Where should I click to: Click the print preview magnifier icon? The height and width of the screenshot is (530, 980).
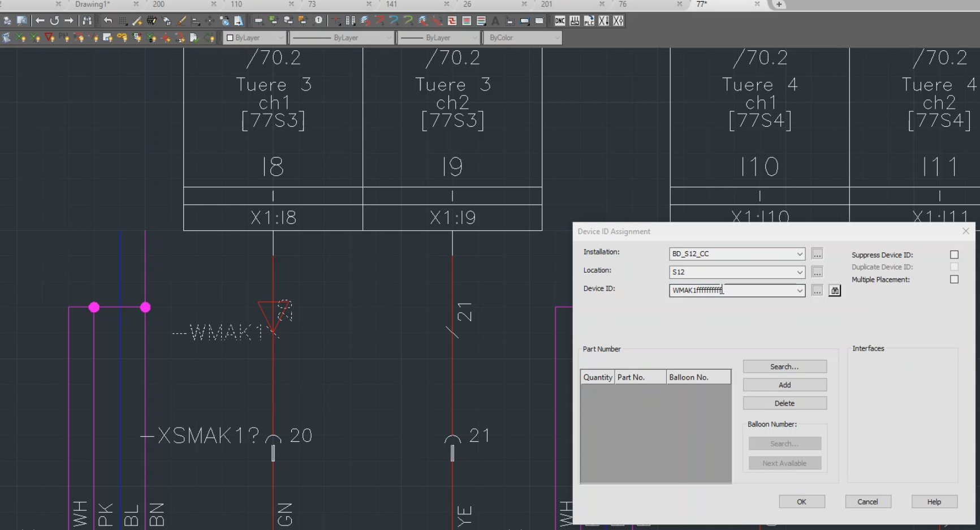tap(21, 20)
